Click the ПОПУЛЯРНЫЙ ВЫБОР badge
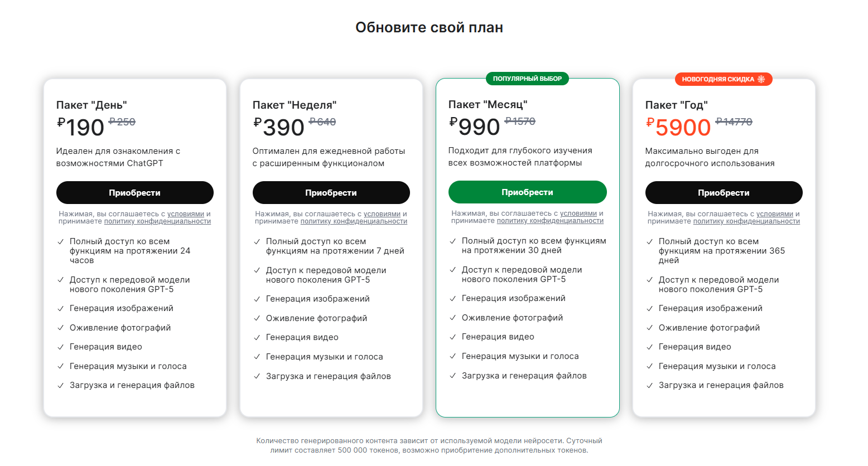Viewport: 868px width, 466px height. click(x=528, y=78)
